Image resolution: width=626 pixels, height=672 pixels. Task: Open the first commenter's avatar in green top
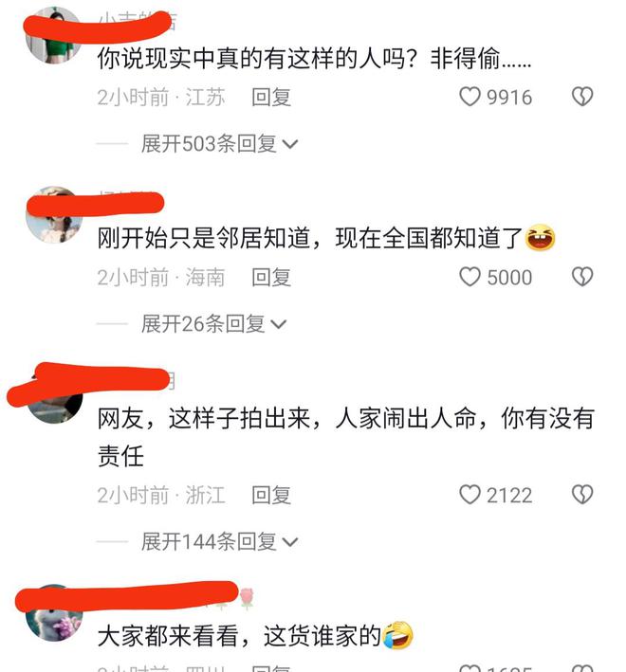(54, 35)
